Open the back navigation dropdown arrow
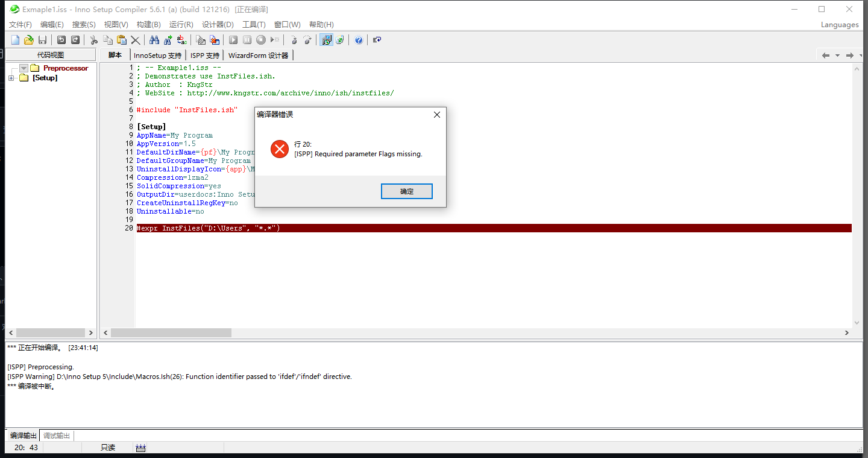 [x=838, y=55]
